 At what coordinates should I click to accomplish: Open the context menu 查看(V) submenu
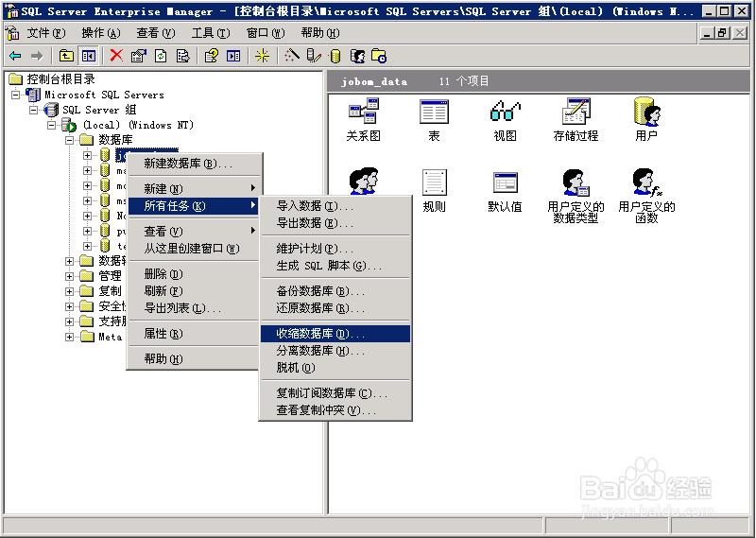coord(194,231)
